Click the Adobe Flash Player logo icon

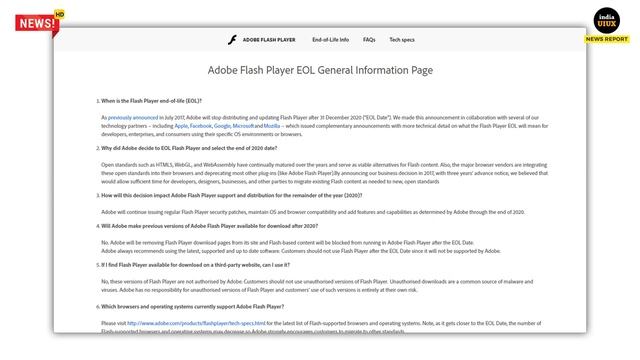click(x=232, y=40)
